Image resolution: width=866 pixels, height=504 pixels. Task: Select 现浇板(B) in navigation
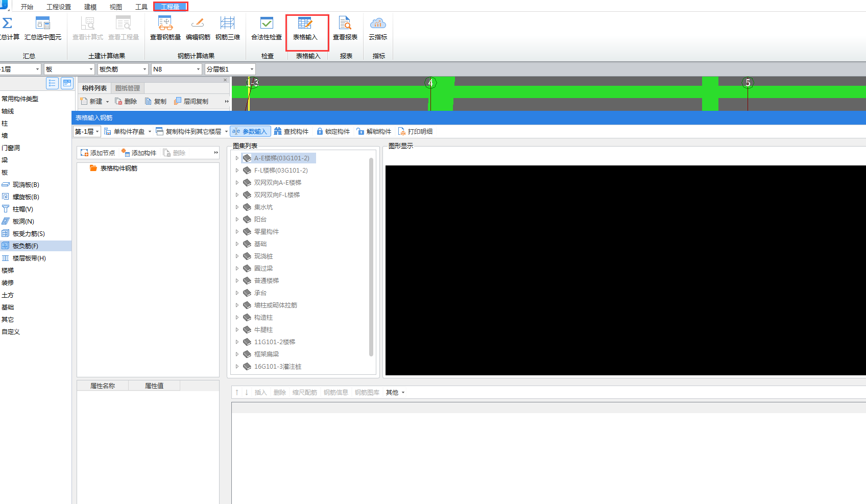pyautogui.click(x=26, y=184)
